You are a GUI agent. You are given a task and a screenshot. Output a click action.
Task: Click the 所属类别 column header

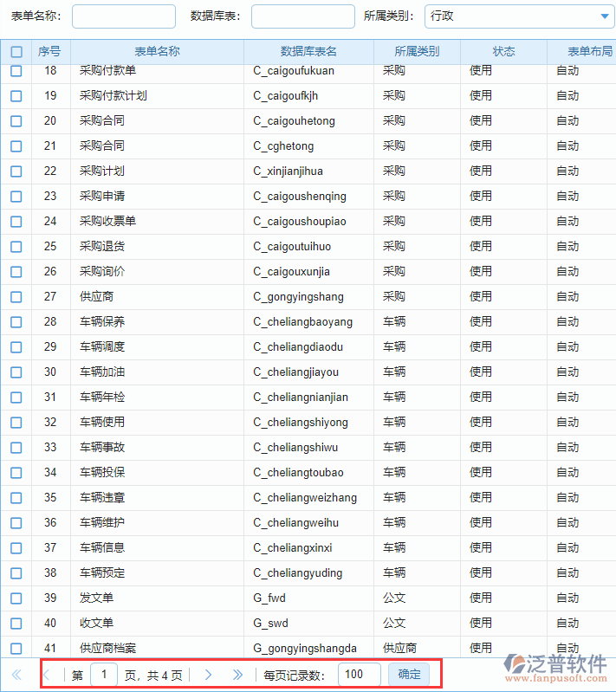(x=417, y=52)
